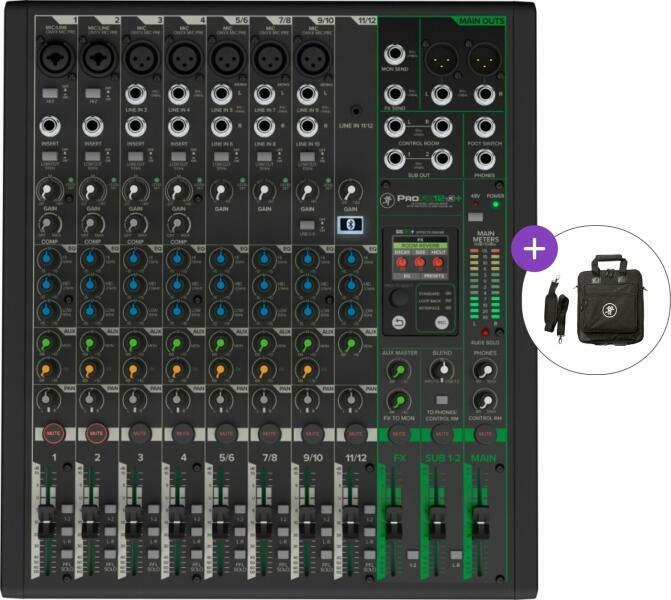Click the left Main Outs XLR connector
671x600 pixels.
(441, 59)
